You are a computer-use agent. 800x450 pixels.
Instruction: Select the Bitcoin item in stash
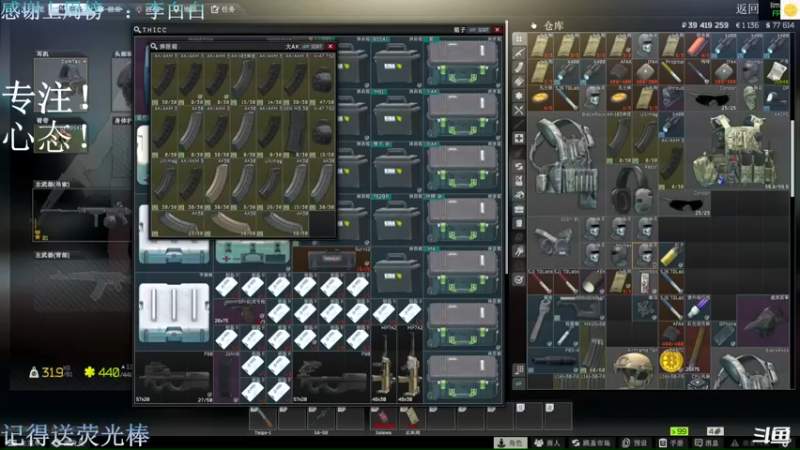pyautogui.click(x=671, y=360)
